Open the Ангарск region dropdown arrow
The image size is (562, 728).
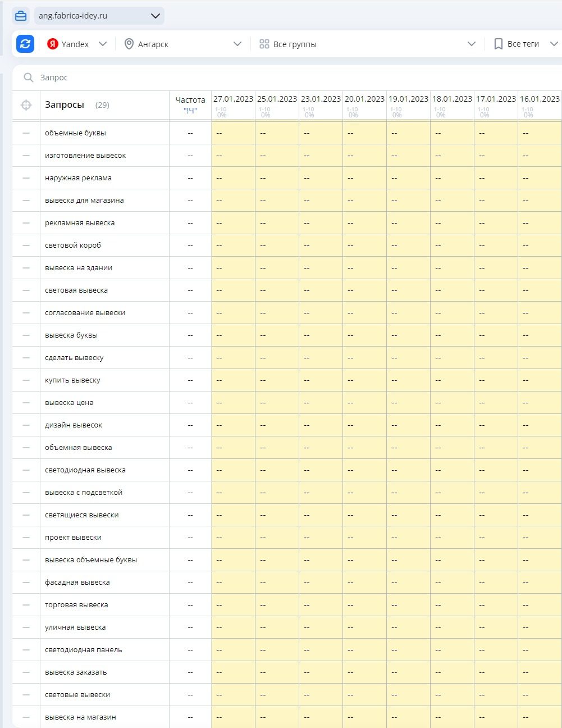click(x=237, y=44)
